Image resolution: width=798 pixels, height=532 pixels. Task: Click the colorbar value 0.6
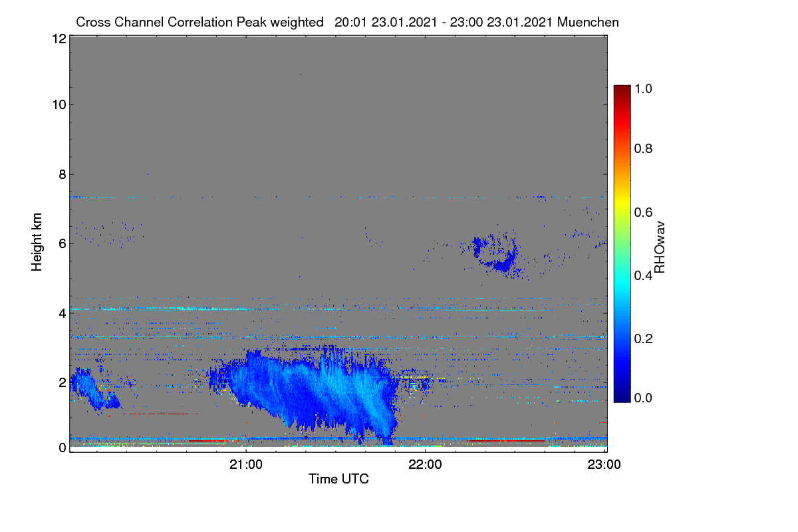644,211
